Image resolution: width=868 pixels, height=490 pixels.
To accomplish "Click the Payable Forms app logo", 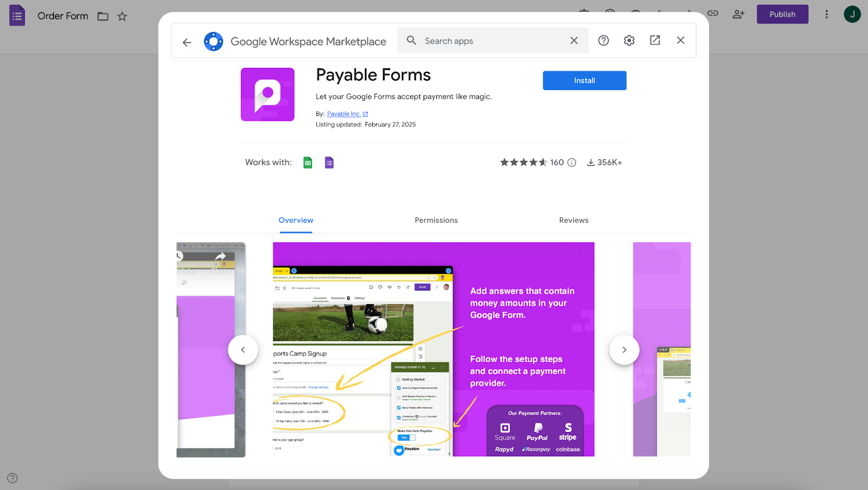I will tap(267, 94).
